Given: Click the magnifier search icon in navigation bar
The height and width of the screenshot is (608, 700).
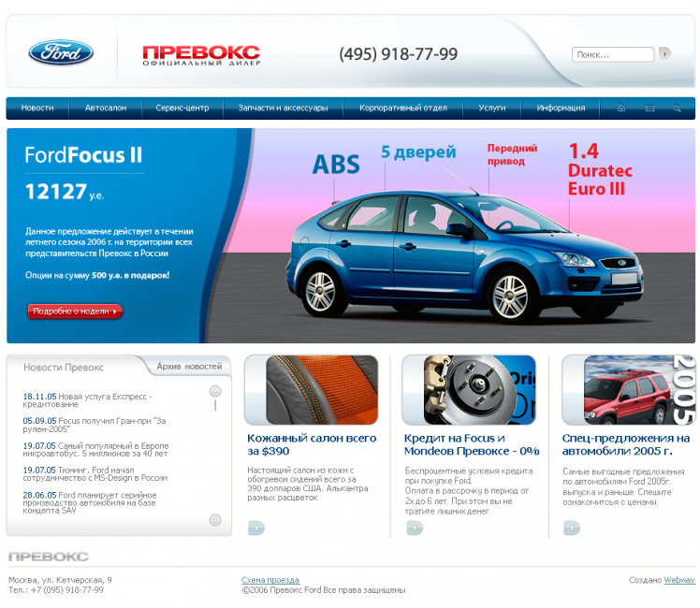Looking at the screenshot, I should pyautogui.click(x=677, y=108).
